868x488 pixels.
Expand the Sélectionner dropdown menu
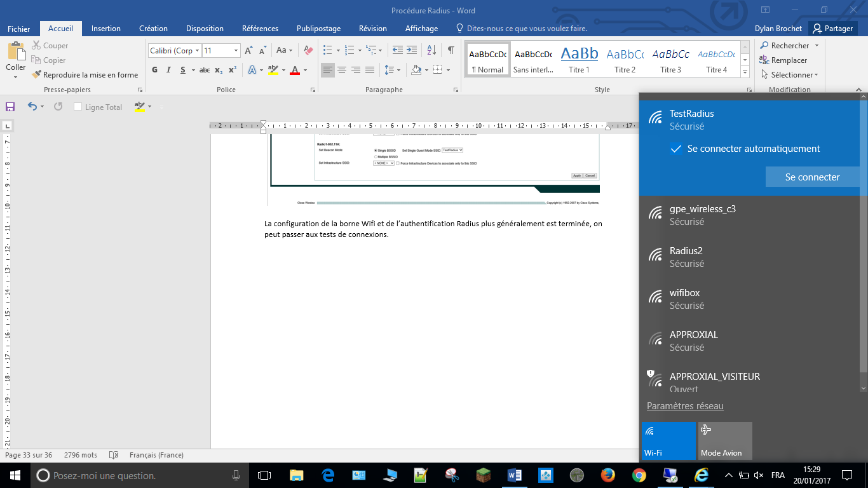790,75
